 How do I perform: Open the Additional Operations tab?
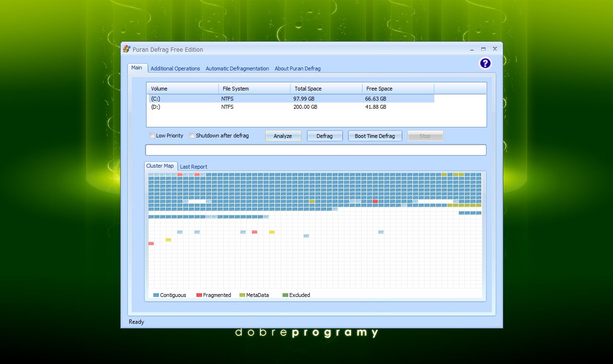coord(175,68)
